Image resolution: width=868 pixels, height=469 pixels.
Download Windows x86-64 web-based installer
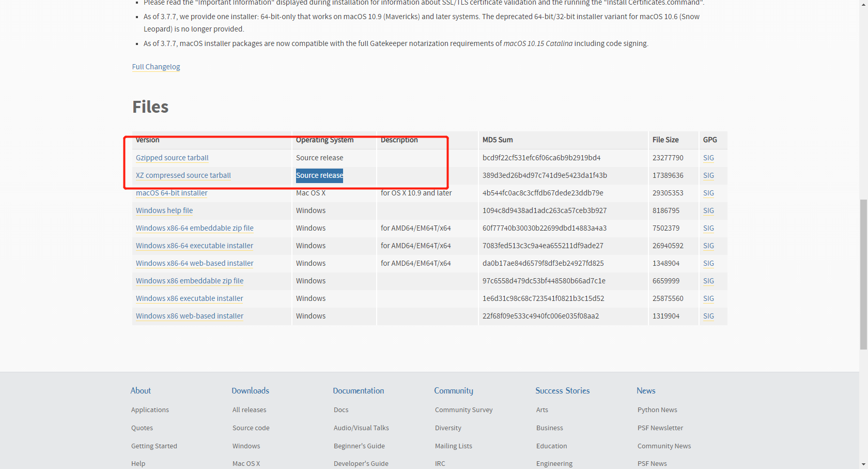(x=195, y=263)
